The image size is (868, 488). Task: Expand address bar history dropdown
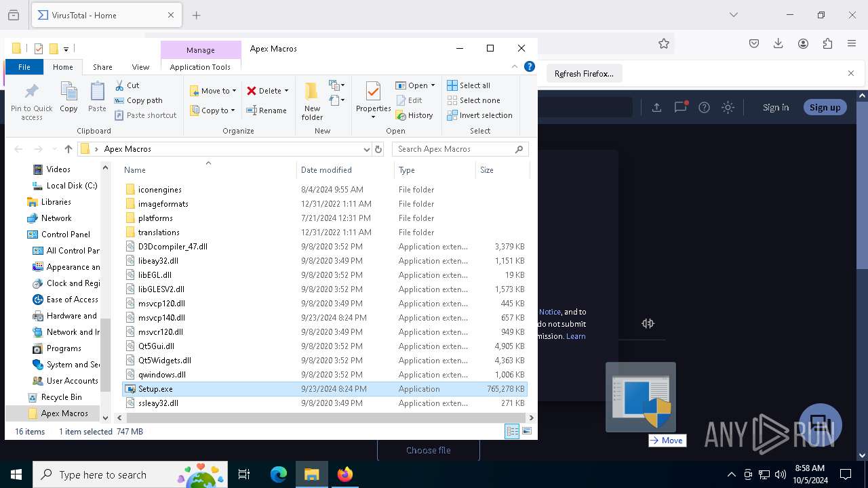coord(367,149)
